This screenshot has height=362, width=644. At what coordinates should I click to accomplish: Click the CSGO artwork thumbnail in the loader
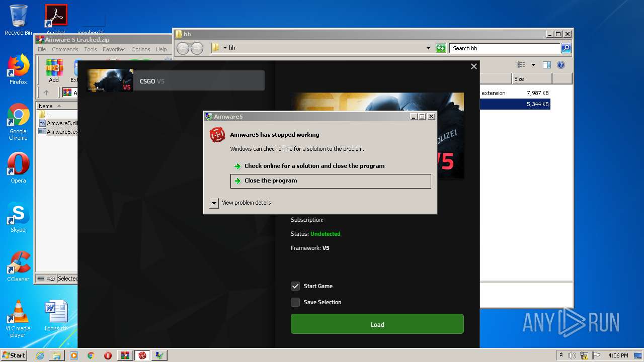coord(110,80)
